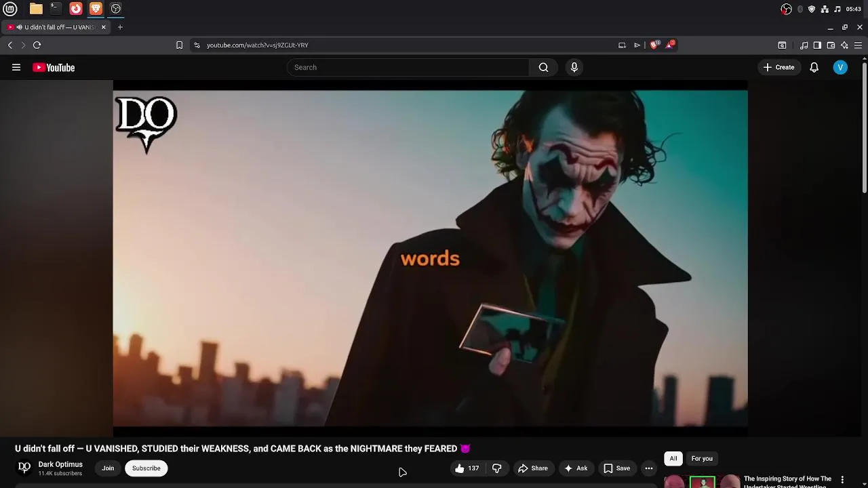
Task: Reload the current page
Action: pyautogui.click(x=37, y=45)
